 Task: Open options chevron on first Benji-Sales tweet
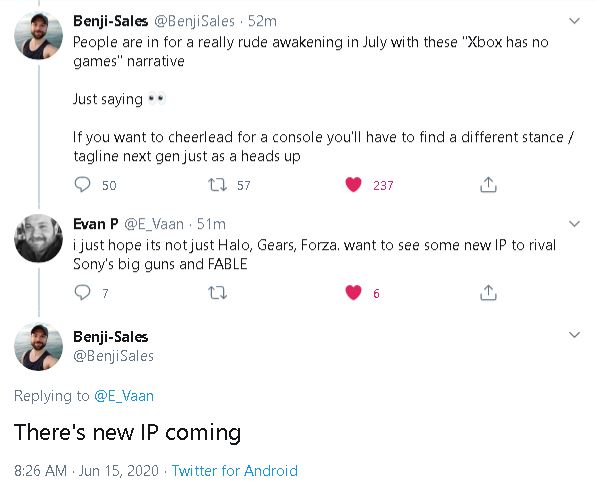coord(574,21)
